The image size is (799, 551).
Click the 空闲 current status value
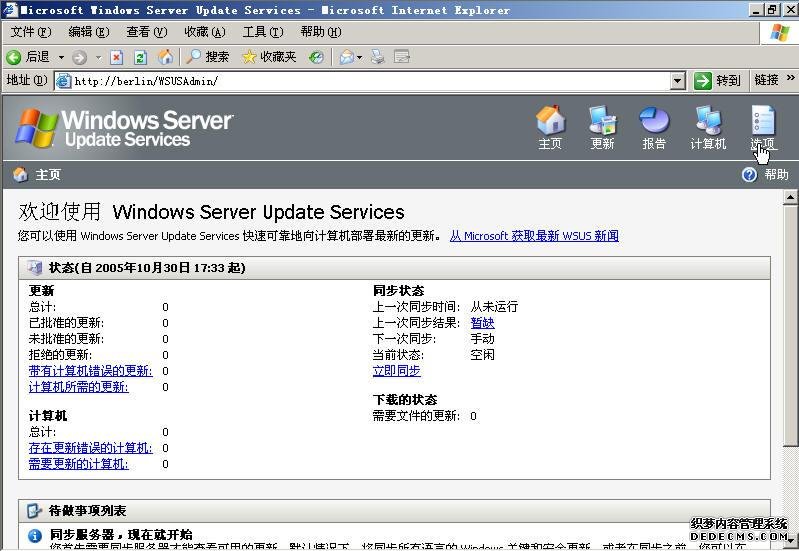click(483, 355)
